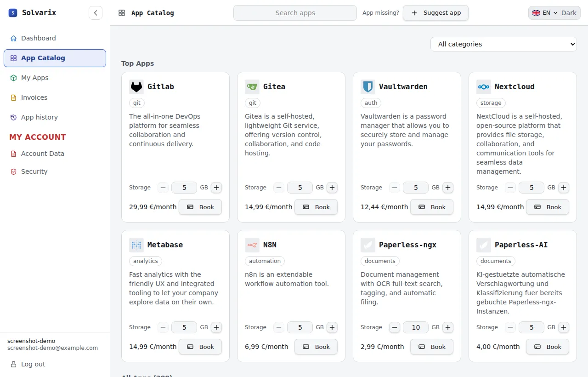Image resolution: width=588 pixels, height=377 pixels.
Task: Increase Vaultwarden storage with plus button
Action: [448, 188]
